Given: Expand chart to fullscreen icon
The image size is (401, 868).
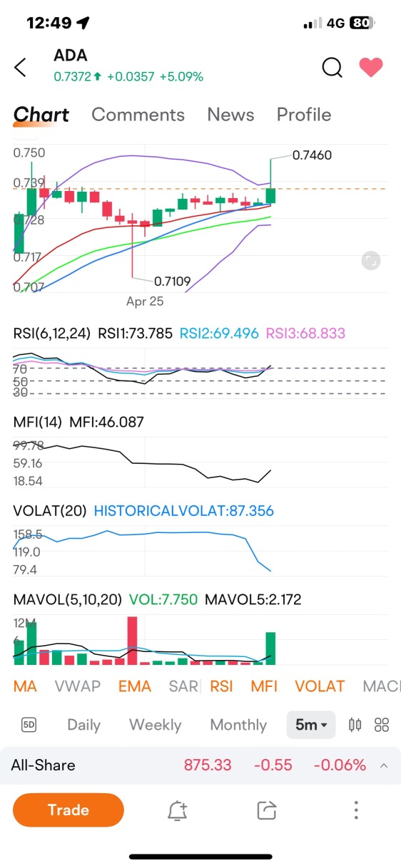Looking at the screenshot, I should pyautogui.click(x=370, y=260).
